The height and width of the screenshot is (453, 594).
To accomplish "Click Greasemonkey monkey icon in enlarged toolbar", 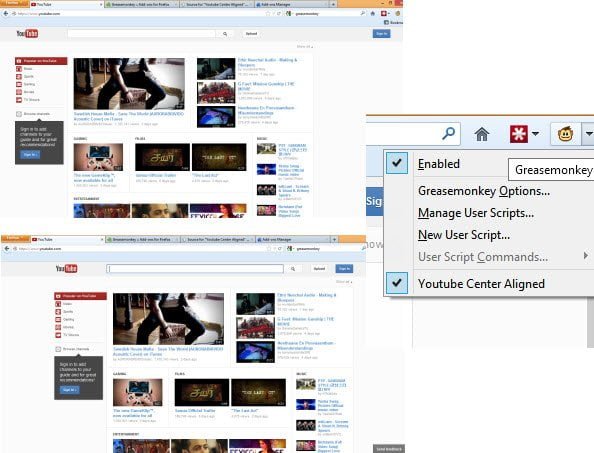I will click(x=565, y=134).
